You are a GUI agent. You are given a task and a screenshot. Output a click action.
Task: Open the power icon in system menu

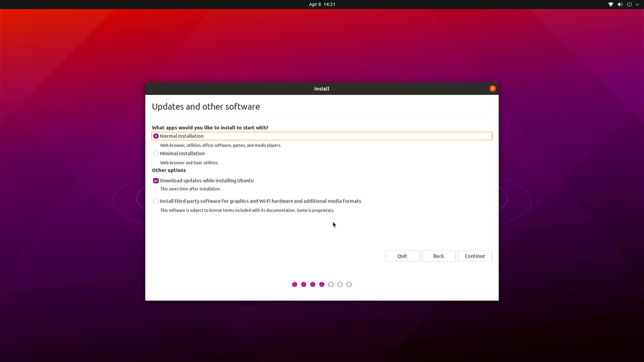tap(630, 4)
